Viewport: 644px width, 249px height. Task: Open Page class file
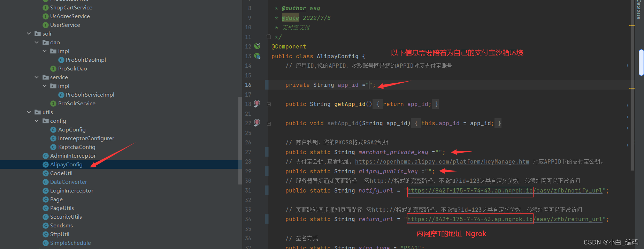click(x=56, y=199)
